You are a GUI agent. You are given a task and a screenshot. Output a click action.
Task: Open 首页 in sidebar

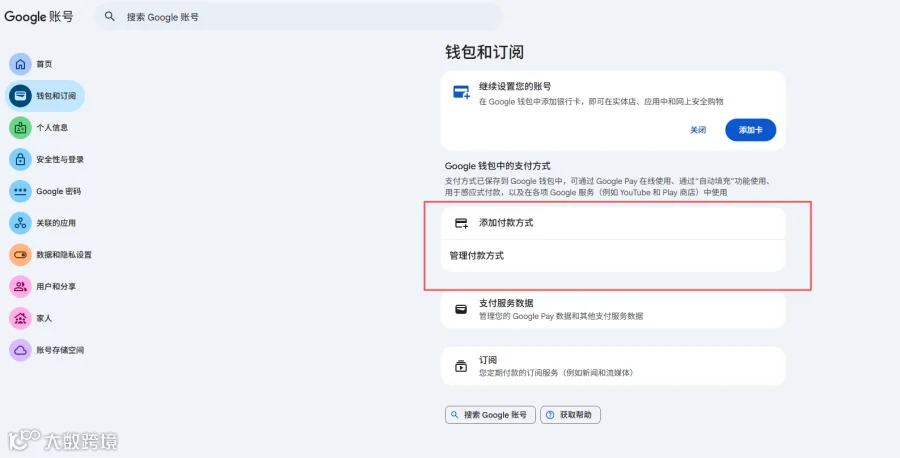coord(44,64)
